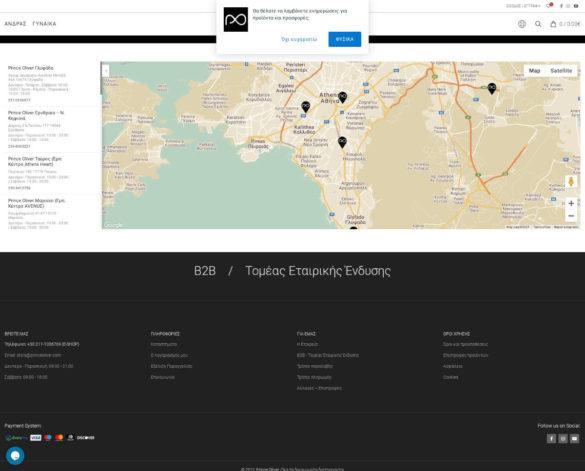
Task: Click the Diners Club payment logo
Action: (x=70, y=438)
